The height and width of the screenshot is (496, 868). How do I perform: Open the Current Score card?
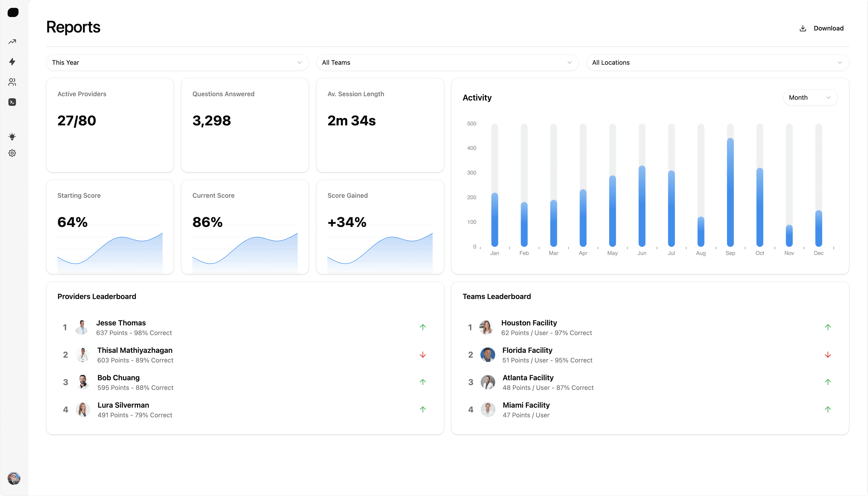click(x=245, y=227)
